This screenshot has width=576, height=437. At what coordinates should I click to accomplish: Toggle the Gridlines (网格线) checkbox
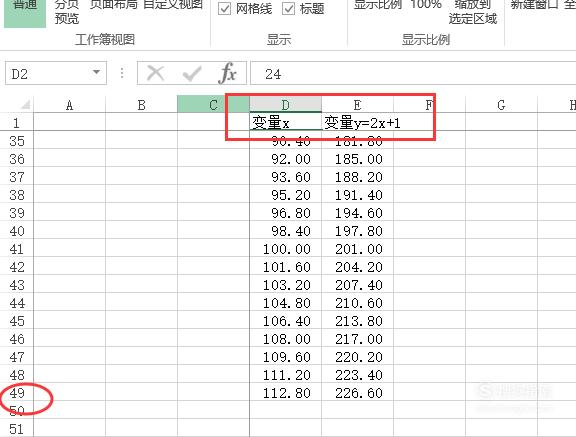[224, 9]
